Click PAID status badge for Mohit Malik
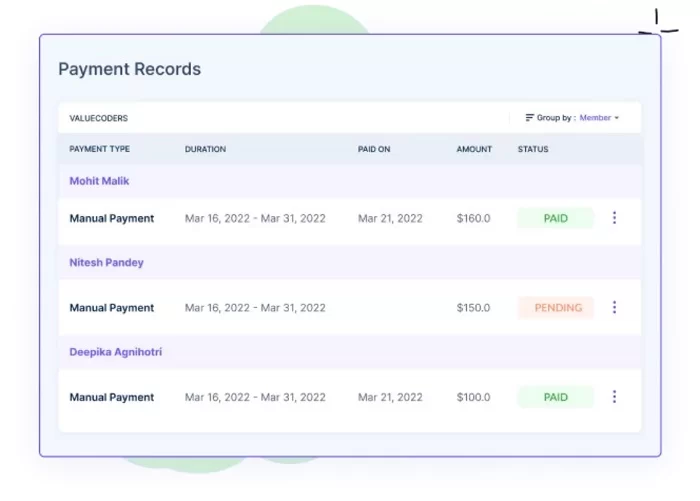 (x=555, y=218)
